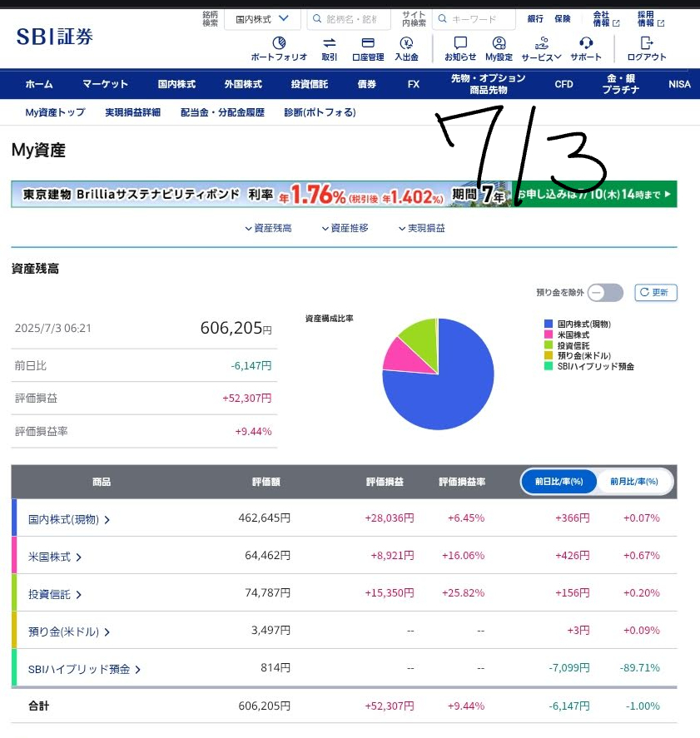Open 外国株式 navigation menu
The width and height of the screenshot is (700, 738).
point(243,84)
